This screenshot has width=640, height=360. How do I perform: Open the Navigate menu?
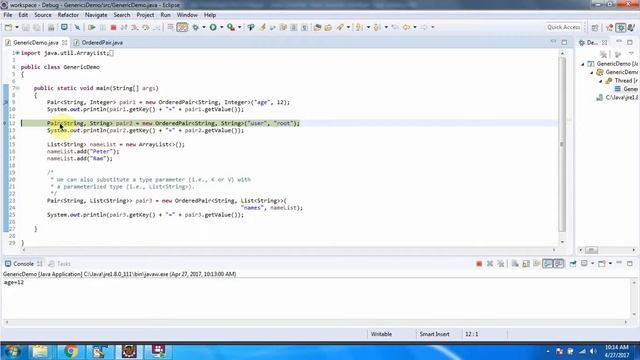[x=96, y=15]
